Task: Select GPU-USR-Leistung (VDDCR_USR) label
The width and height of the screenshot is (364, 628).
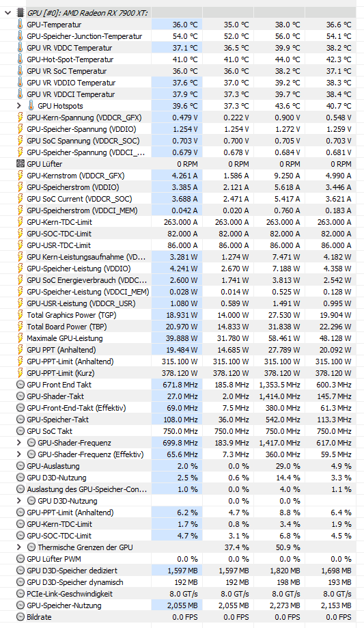Action: [81, 303]
